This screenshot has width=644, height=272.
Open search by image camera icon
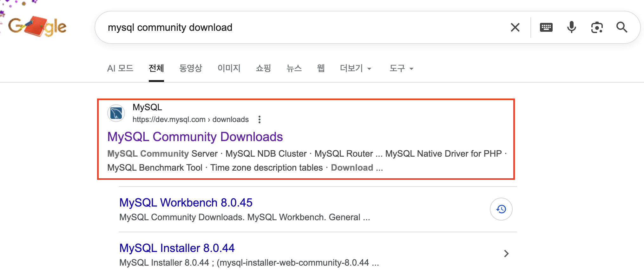(x=597, y=27)
